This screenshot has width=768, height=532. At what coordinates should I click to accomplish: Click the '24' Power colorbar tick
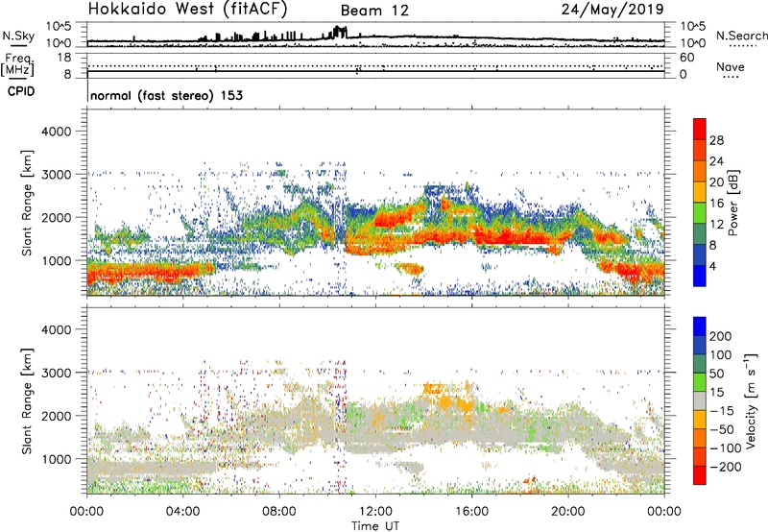(x=716, y=161)
